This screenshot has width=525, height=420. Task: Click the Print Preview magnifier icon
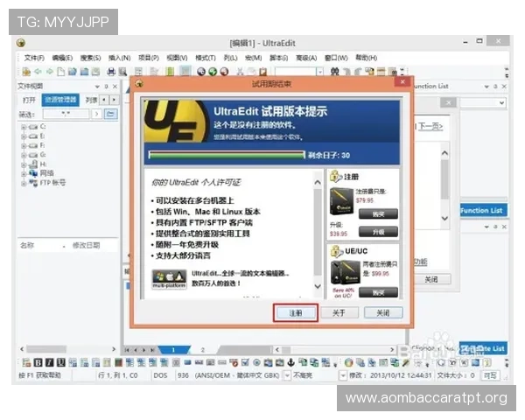(x=122, y=72)
